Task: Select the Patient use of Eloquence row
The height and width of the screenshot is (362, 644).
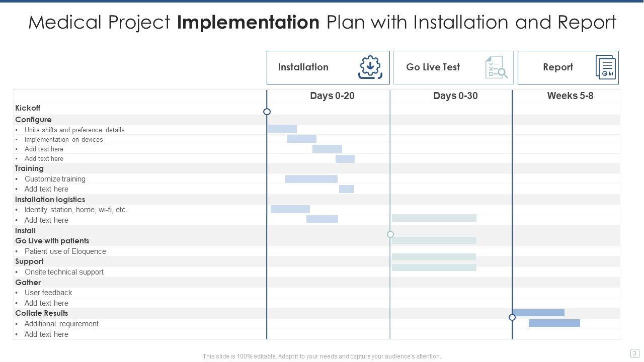Action: click(65, 251)
